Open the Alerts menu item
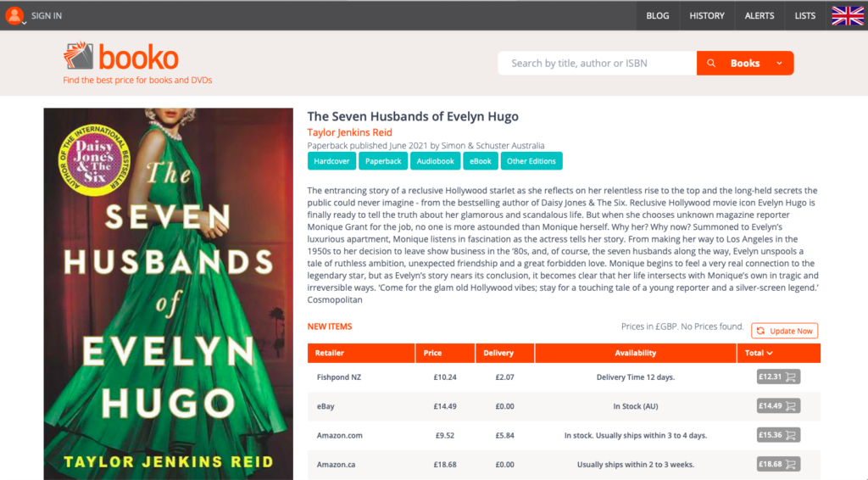The width and height of the screenshot is (868, 480). coord(759,15)
